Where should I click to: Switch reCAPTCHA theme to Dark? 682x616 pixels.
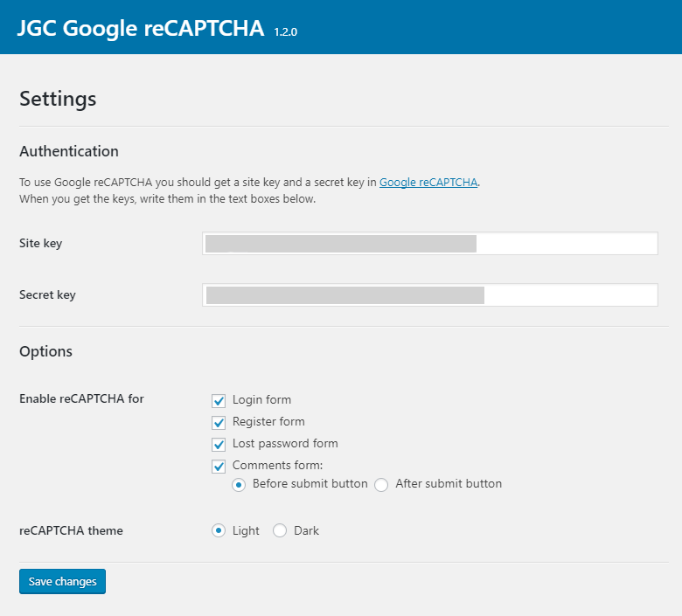coord(280,530)
